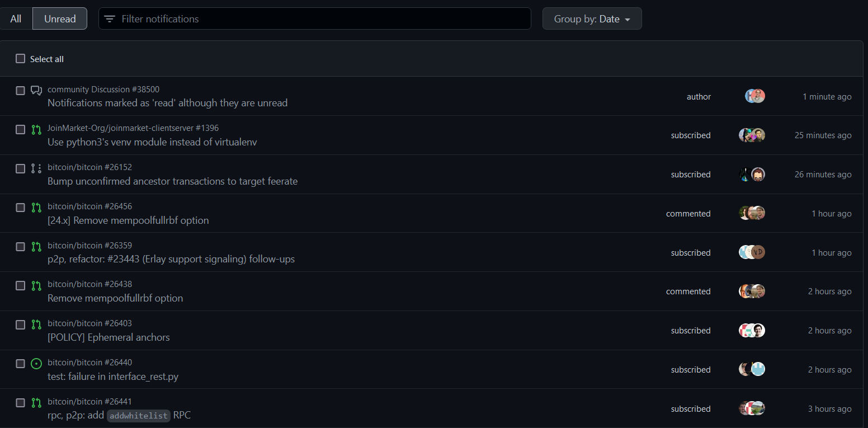868x428 pixels.
Task: Click the pull request icon for joinmarket-clientserver #1396
Action: (36, 129)
